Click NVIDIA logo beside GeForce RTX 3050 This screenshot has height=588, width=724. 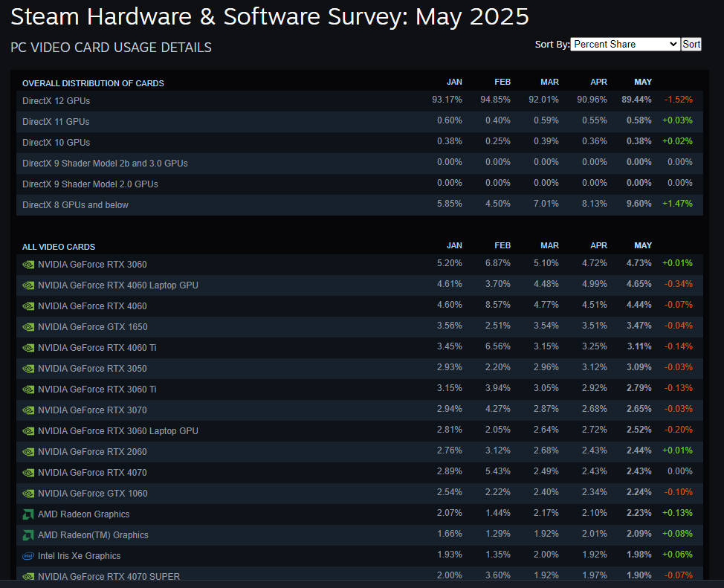[28, 369]
